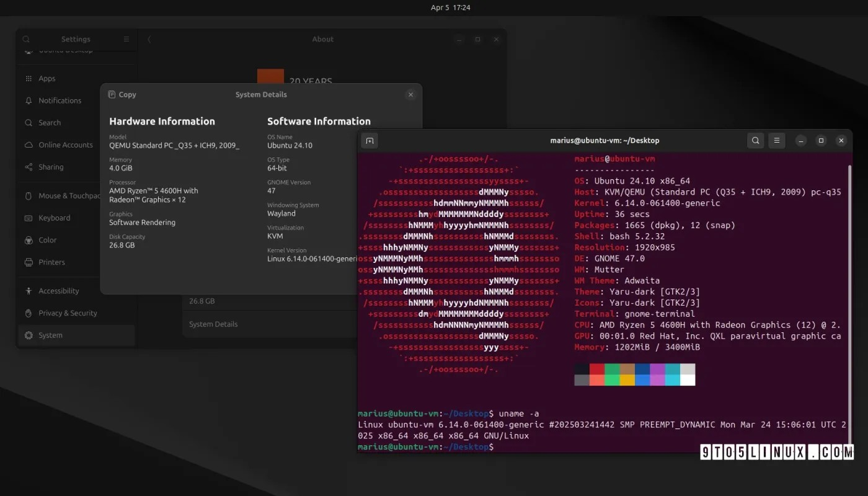This screenshot has height=496, width=868.
Task: Select the virtualization value 'KVM' in dialog
Action: pos(275,236)
